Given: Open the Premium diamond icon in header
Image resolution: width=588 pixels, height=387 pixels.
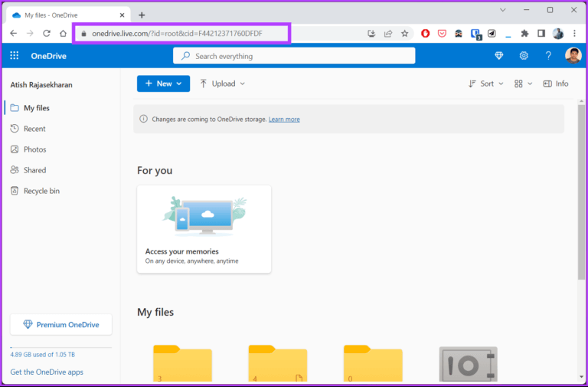Looking at the screenshot, I should click(x=498, y=56).
